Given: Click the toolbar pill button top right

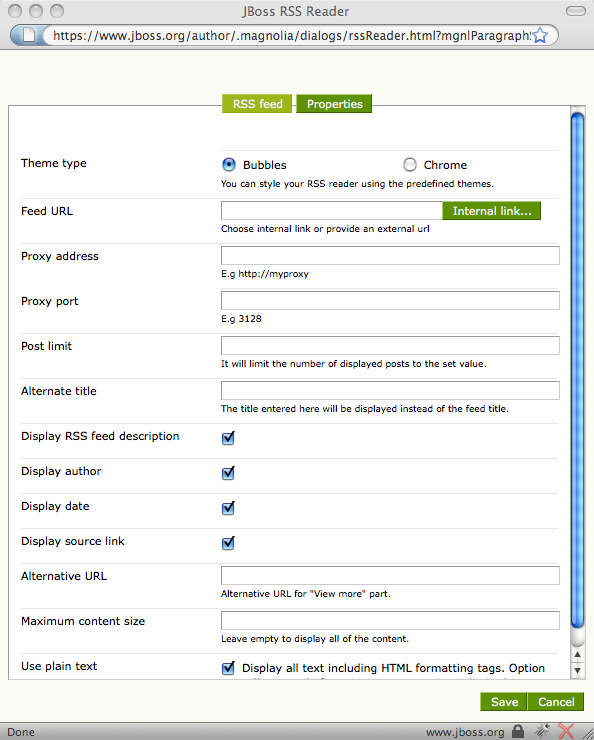Looking at the screenshot, I should point(576,11).
